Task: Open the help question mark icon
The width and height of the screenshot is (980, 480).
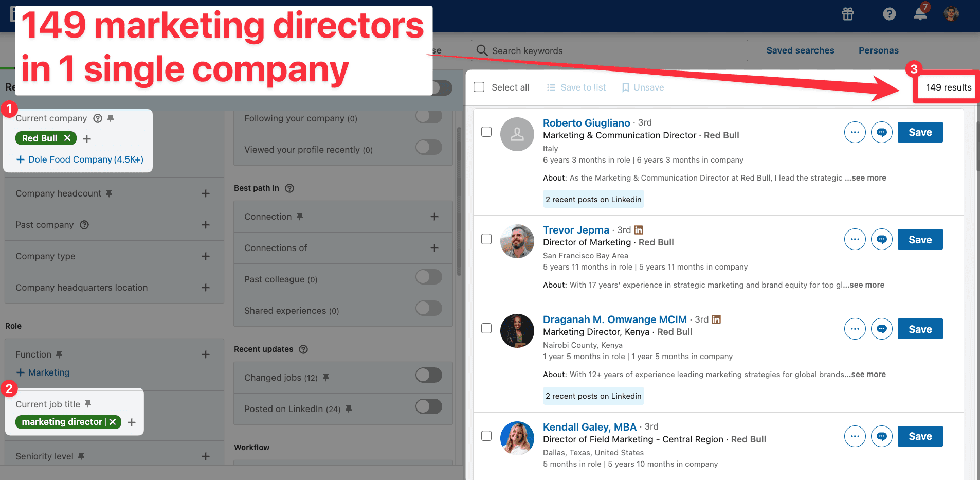Action: [x=890, y=14]
